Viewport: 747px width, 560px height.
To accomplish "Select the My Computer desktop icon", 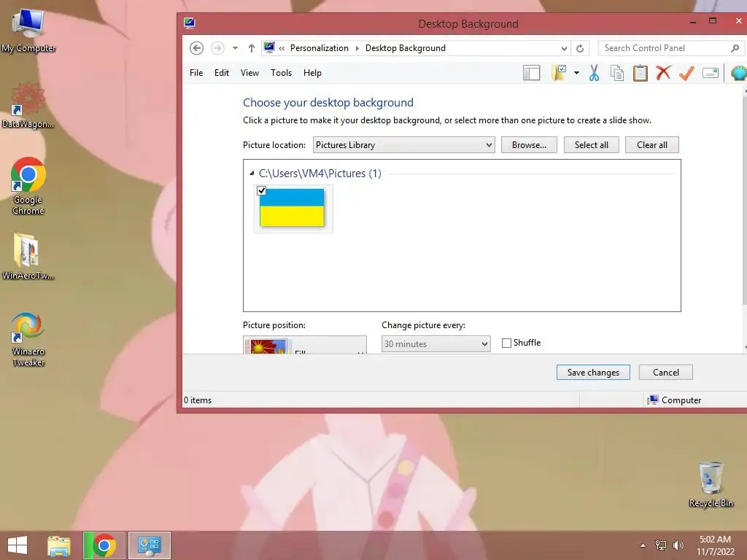I will tap(28, 31).
